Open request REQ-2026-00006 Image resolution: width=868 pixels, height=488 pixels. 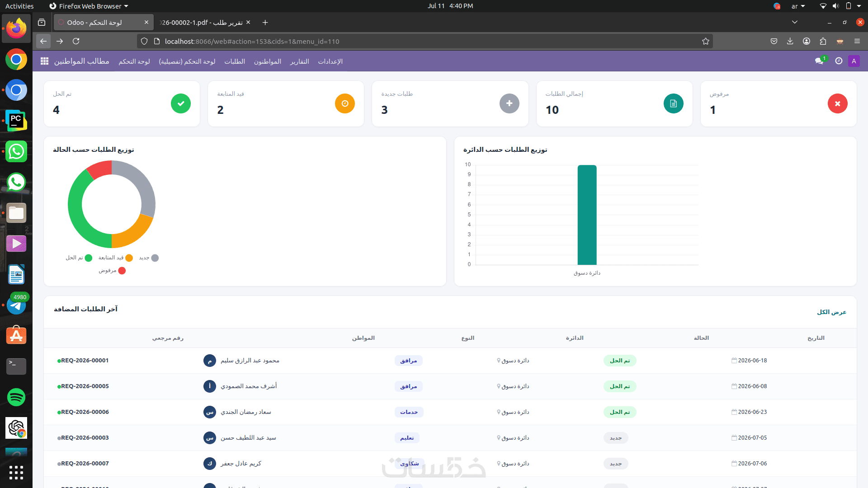(x=85, y=412)
